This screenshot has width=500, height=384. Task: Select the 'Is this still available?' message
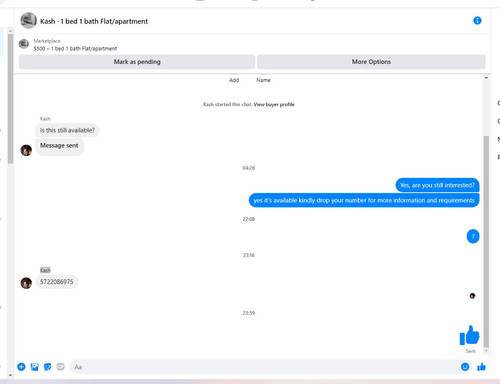[x=67, y=130]
